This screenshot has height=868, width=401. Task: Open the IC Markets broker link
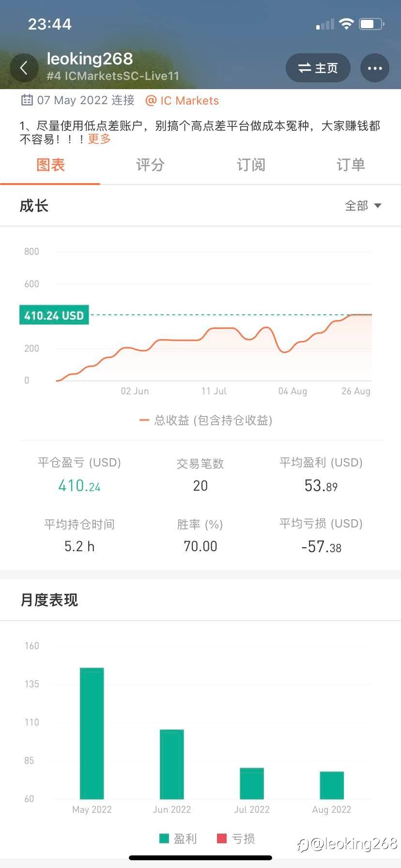click(183, 101)
